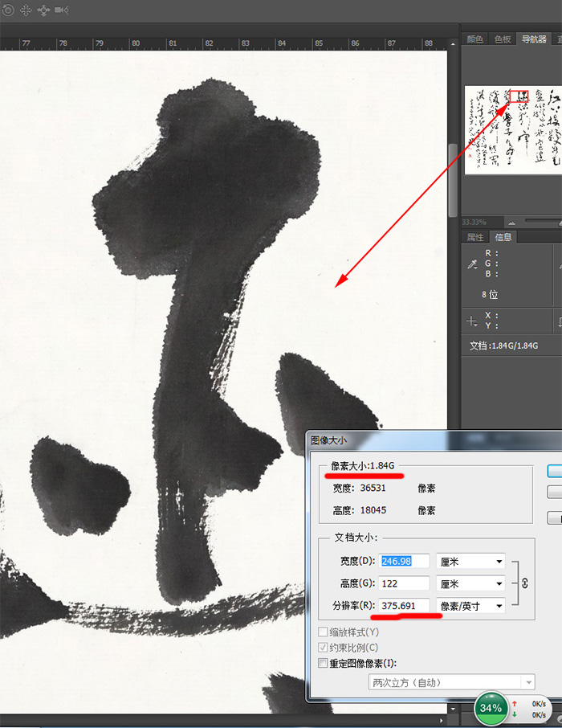Image resolution: width=562 pixels, height=728 pixels.
Task: Click vertical scrollbar down arrow
Action: 453,709
